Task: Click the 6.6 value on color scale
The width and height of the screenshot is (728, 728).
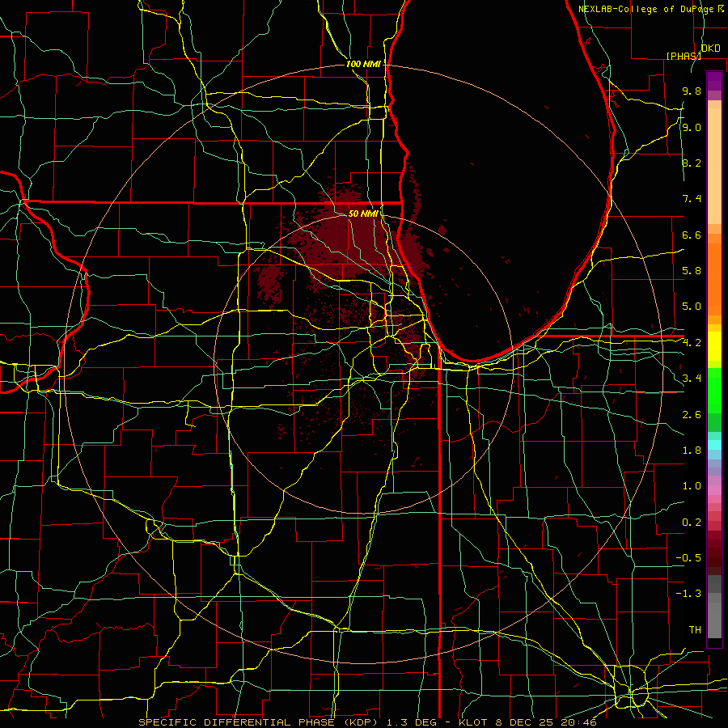Action: 692,235
